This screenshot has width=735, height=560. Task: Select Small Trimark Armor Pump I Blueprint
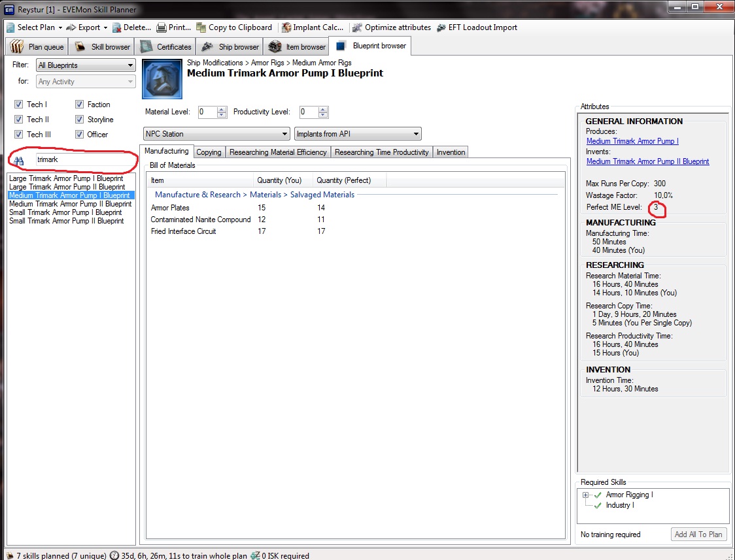(65, 212)
